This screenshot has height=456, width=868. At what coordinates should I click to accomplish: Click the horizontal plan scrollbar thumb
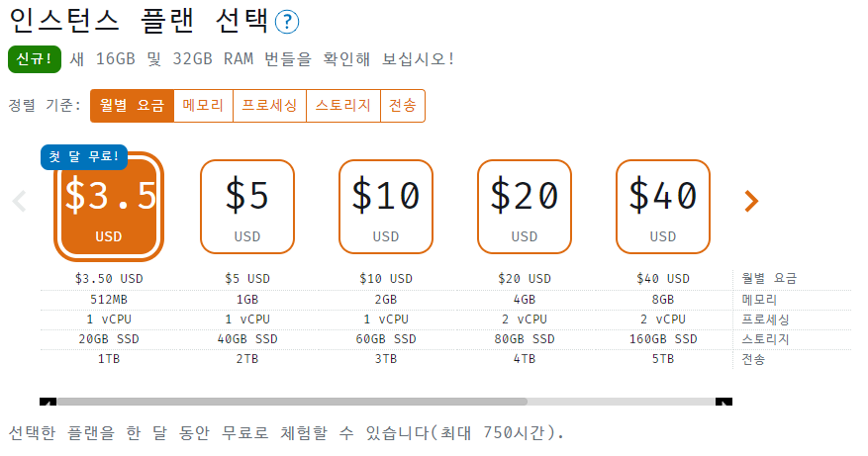[292, 402]
